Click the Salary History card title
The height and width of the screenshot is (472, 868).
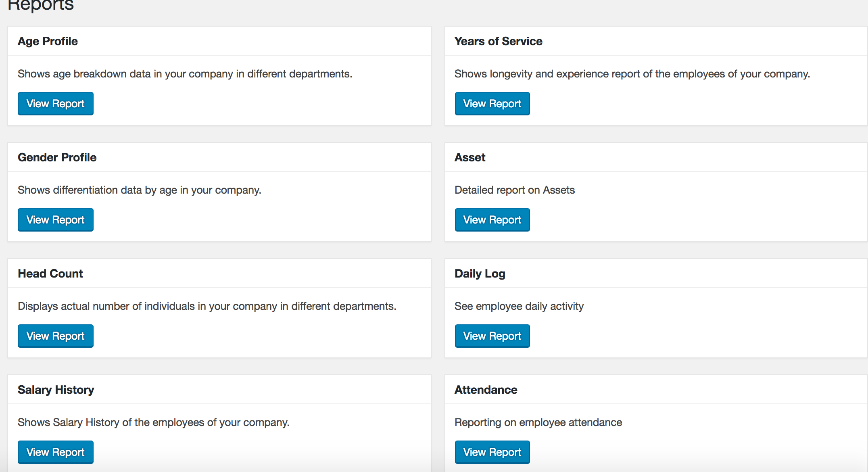56,390
